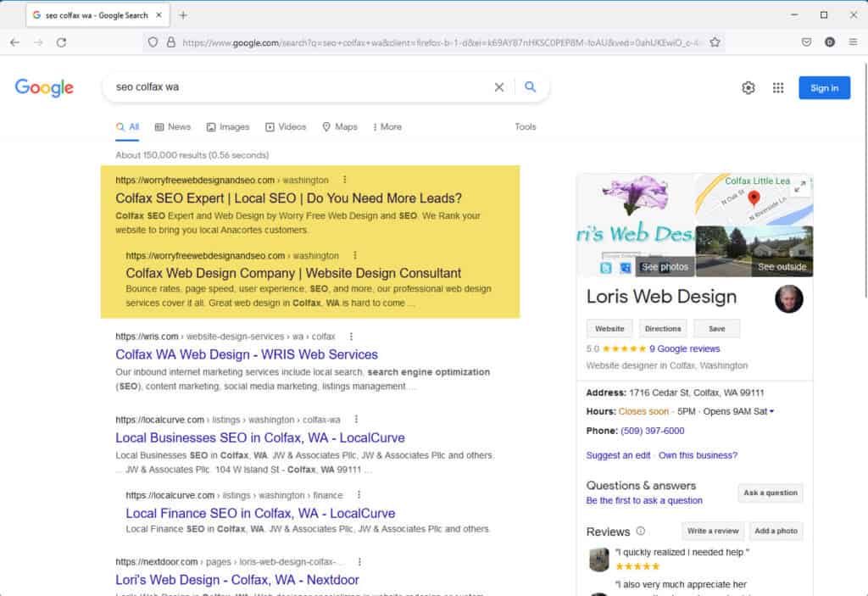Open the 9 Google reviews link
868x596 pixels.
click(x=684, y=349)
